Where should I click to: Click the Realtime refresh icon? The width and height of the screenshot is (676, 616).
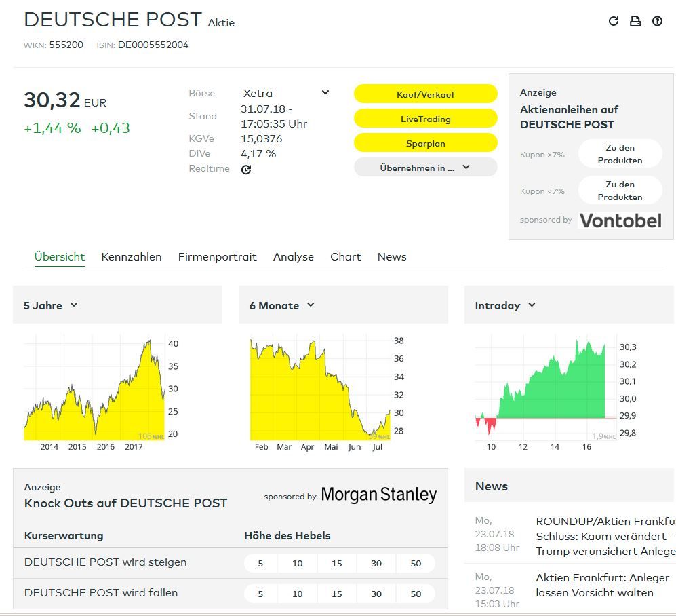point(246,170)
